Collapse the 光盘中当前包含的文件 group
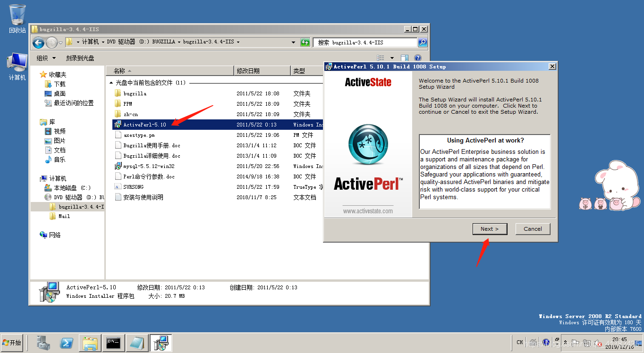 tap(111, 83)
